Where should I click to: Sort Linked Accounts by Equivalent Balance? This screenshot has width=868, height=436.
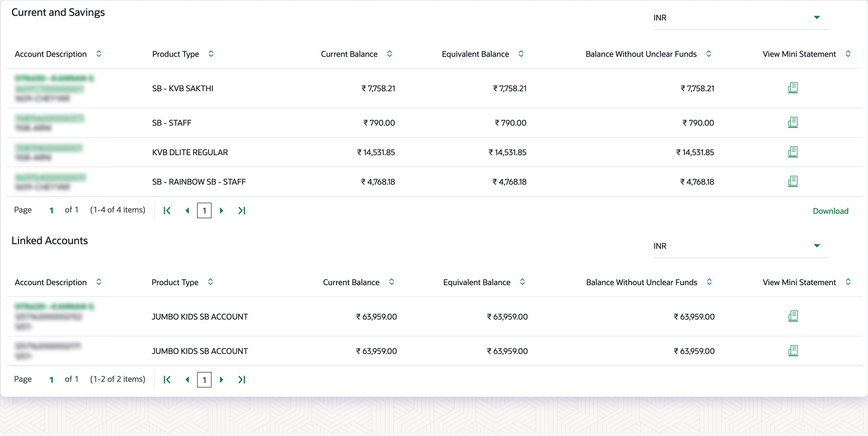click(522, 282)
